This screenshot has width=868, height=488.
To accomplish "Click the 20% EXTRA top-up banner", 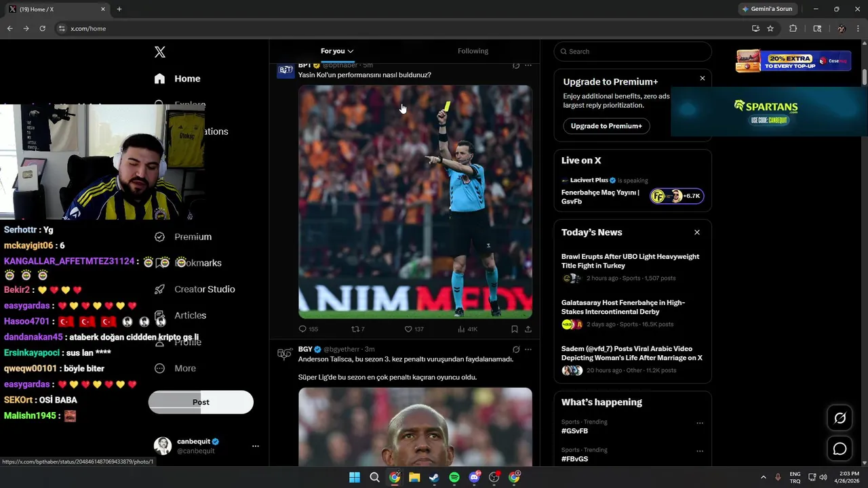I will tap(793, 60).
